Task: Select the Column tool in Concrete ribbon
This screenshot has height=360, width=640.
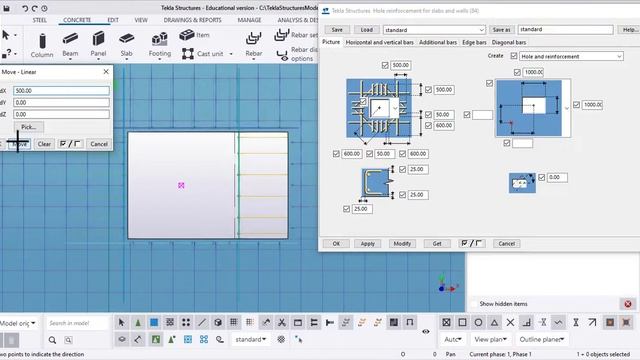Action: click(42, 45)
